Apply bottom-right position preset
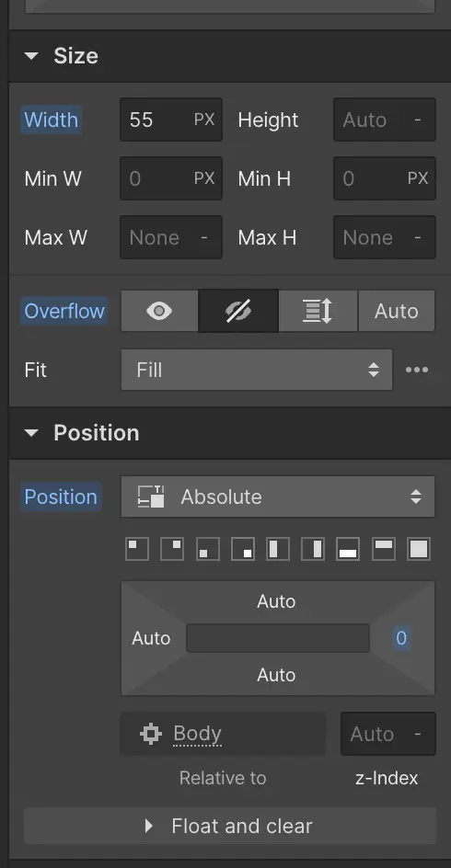 pos(243,549)
